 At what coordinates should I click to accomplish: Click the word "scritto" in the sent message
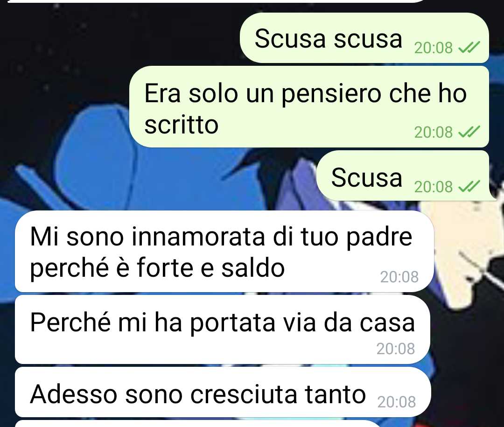point(181,125)
